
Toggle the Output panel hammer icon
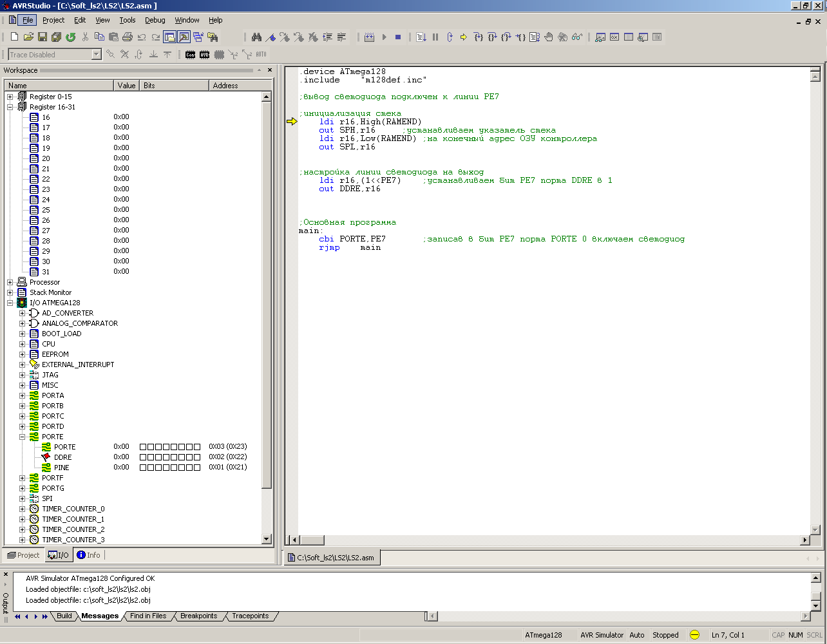click(184, 37)
